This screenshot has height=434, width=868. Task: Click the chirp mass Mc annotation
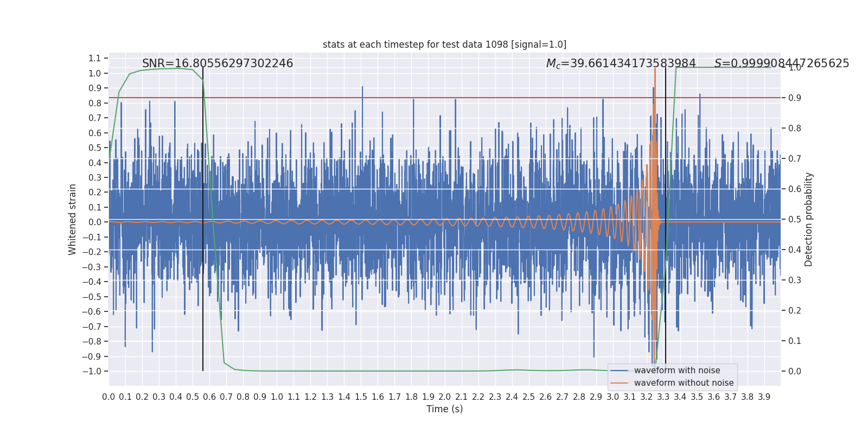tap(621, 63)
